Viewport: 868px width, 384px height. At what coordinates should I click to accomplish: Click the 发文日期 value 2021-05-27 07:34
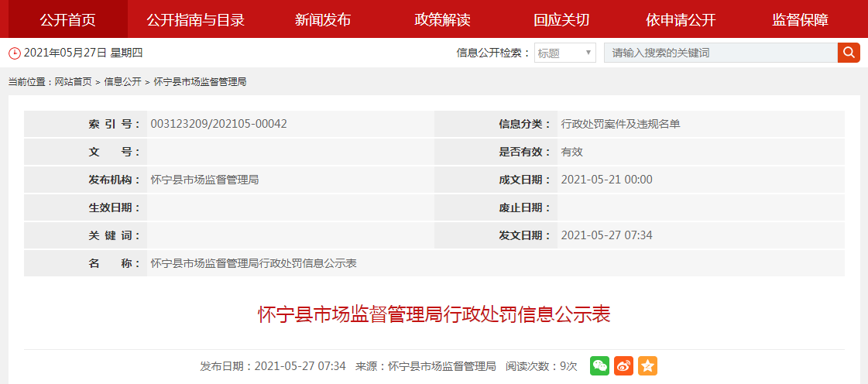click(x=607, y=235)
